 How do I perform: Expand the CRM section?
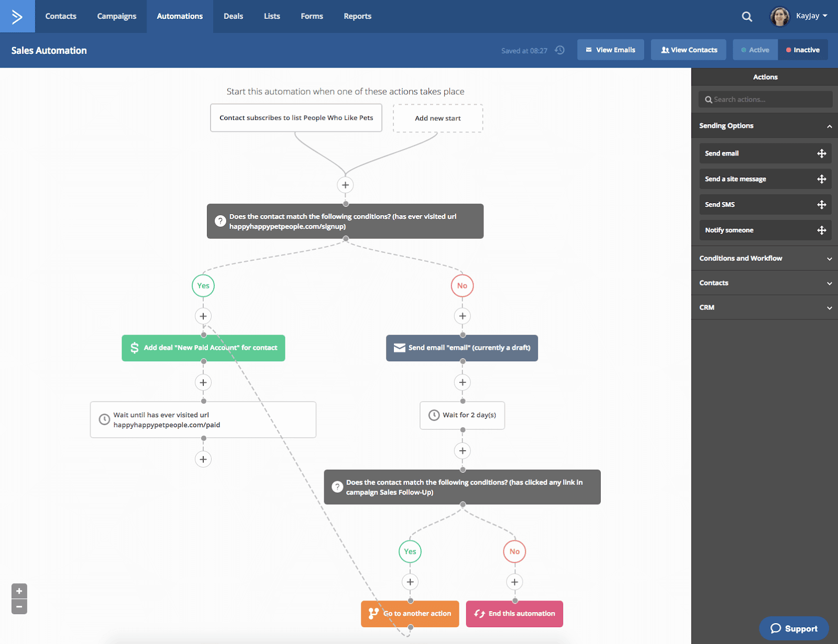(830, 307)
